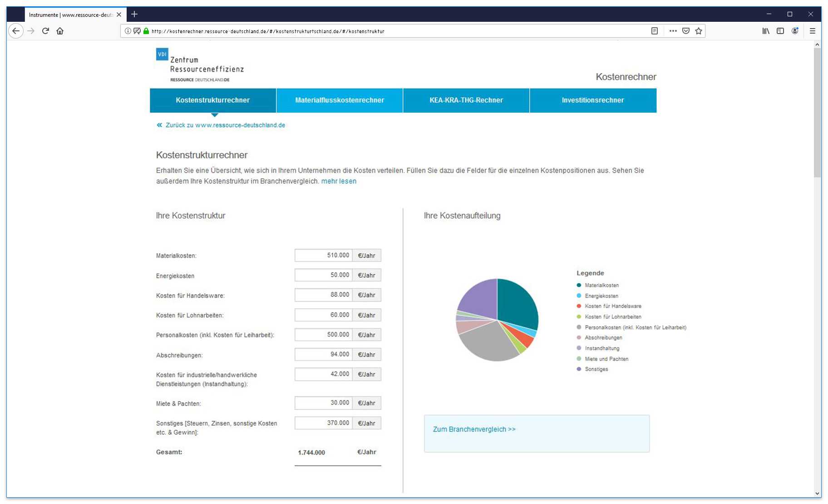This screenshot has height=504, width=828.
Task: Open a new browser tab
Action: [x=134, y=14]
